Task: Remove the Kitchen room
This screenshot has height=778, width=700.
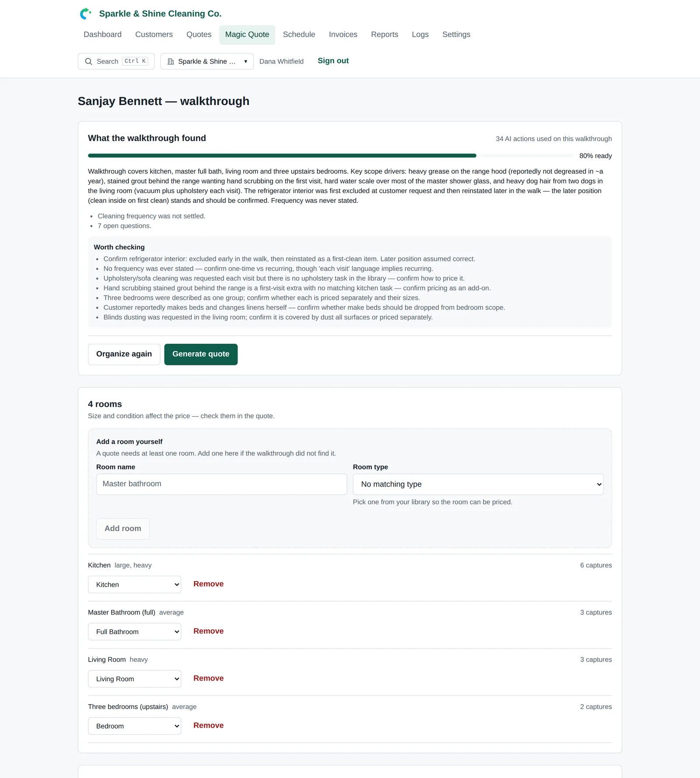Action: 208,584
